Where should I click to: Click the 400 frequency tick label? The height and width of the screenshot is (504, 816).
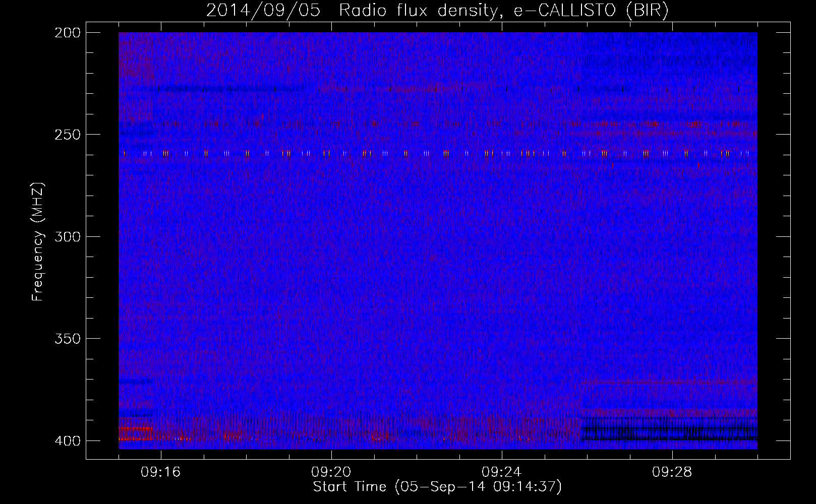coord(68,441)
